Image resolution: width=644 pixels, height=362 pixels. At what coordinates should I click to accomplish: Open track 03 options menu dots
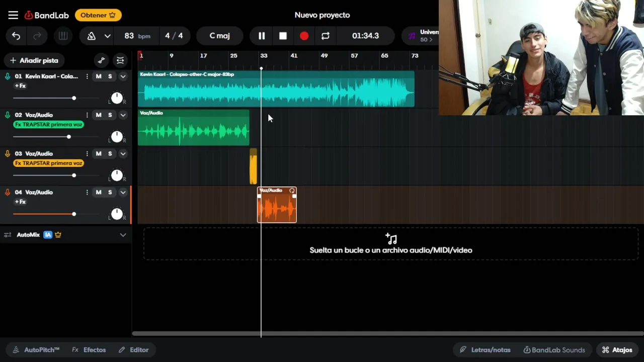click(87, 154)
